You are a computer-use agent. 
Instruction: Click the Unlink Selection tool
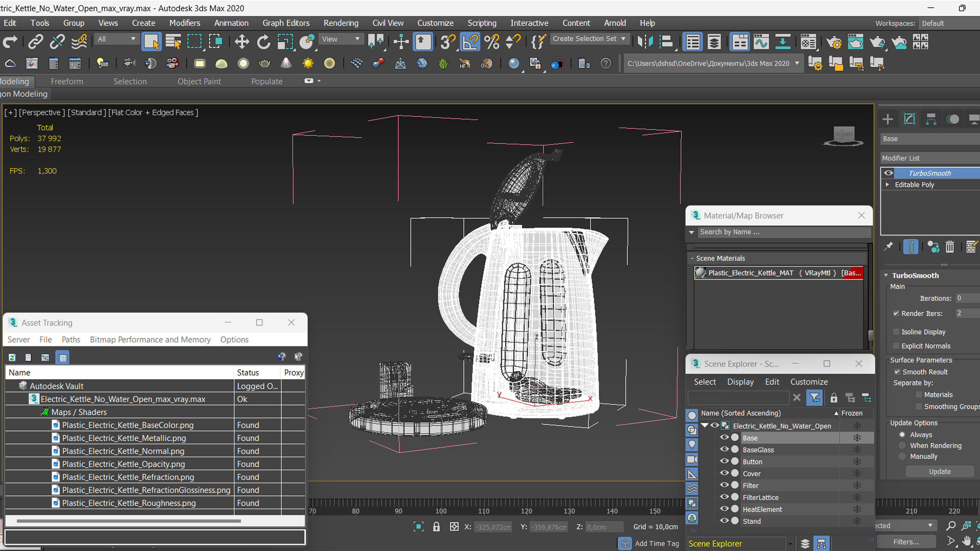[57, 42]
